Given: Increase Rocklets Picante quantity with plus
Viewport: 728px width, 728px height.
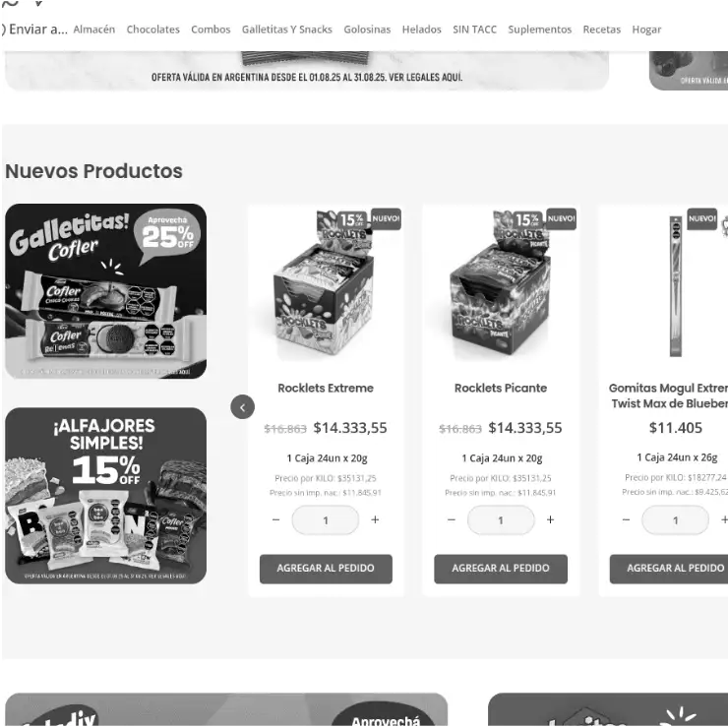Looking at the screenshot, I should click(x=550, y=520).
